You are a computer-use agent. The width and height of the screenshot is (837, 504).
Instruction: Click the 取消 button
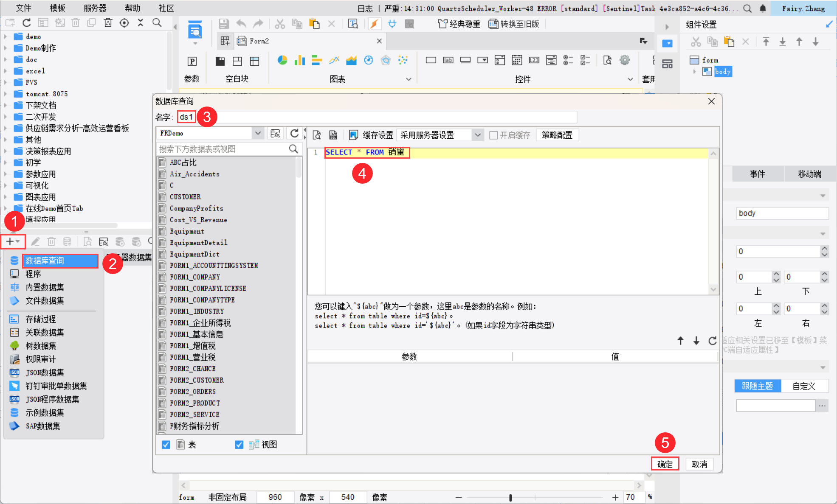pyautogui.click(x=699, y=464)
